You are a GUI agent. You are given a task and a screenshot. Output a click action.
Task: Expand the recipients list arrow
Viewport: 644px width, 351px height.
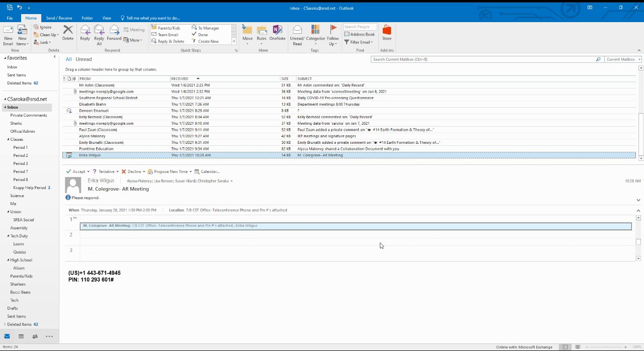point(232,181)
